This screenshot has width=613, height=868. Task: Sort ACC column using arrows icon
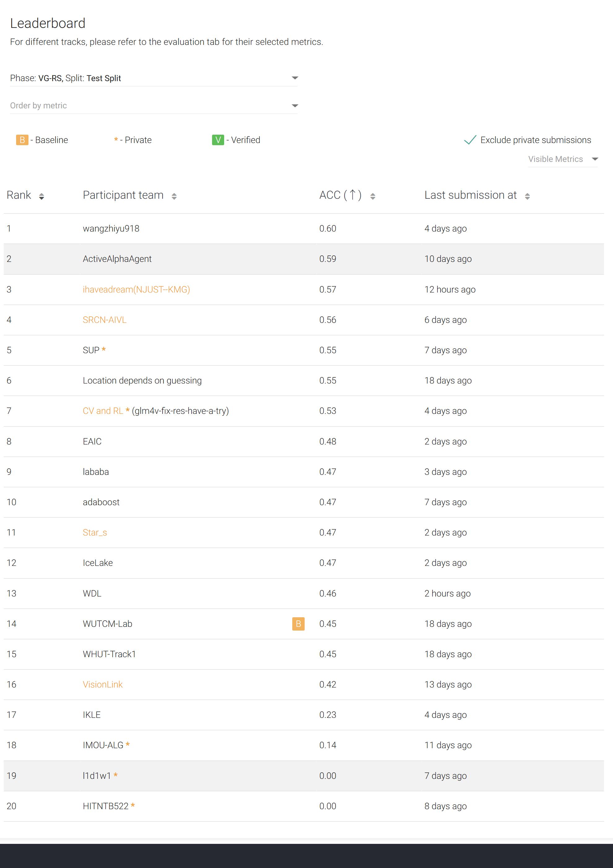click(372, 196)
